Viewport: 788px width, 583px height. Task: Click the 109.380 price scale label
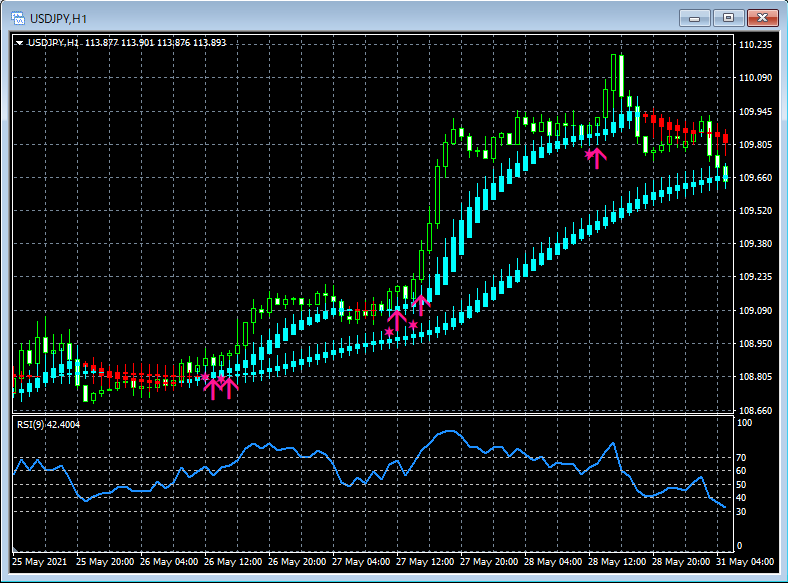click(755, 244)
